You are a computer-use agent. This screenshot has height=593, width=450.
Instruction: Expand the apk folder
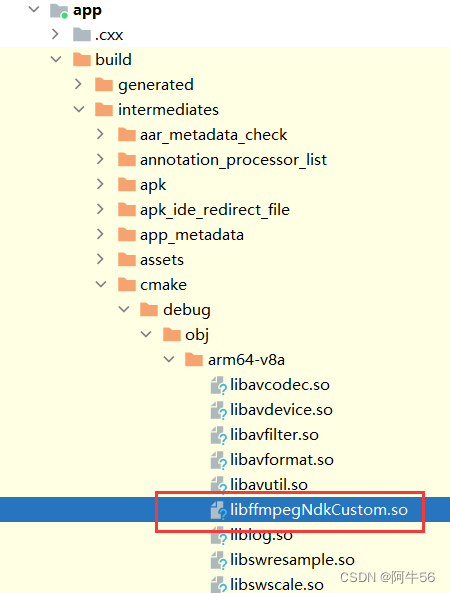pyautogui.click(x=100, y=184)
